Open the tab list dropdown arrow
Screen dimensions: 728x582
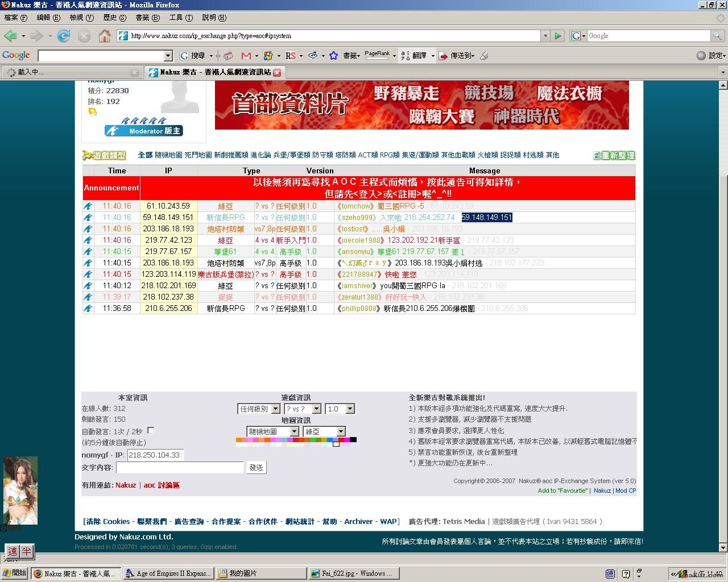coord(723,73)
